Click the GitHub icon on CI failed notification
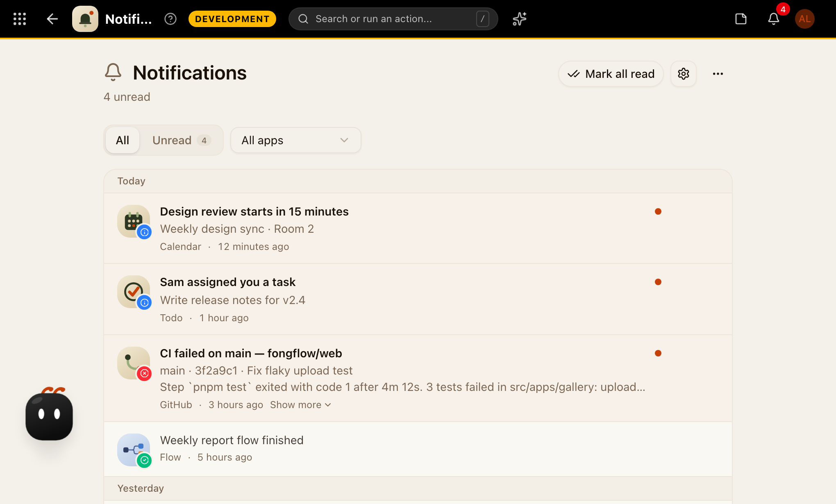 pyautogui.click(x=134, y=363)
